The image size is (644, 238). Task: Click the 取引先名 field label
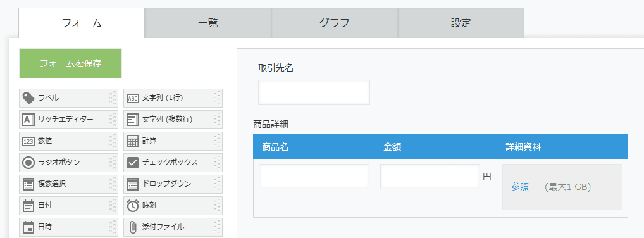click(276, 68)
